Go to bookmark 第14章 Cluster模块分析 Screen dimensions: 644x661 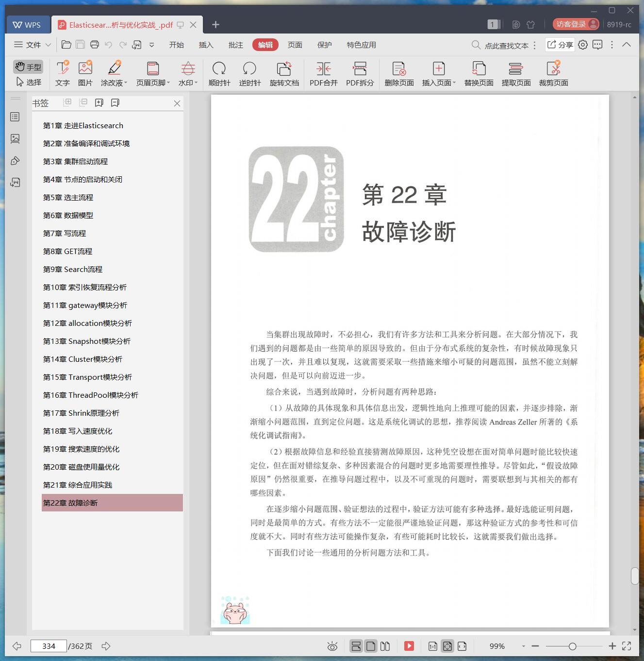click(83, 359)
